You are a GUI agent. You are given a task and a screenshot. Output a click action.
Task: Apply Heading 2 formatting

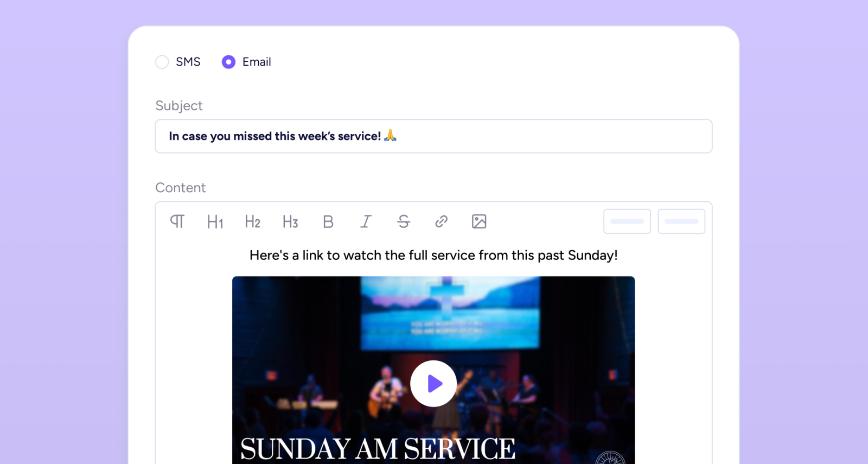pyautogui.click(x=252, y=221)
